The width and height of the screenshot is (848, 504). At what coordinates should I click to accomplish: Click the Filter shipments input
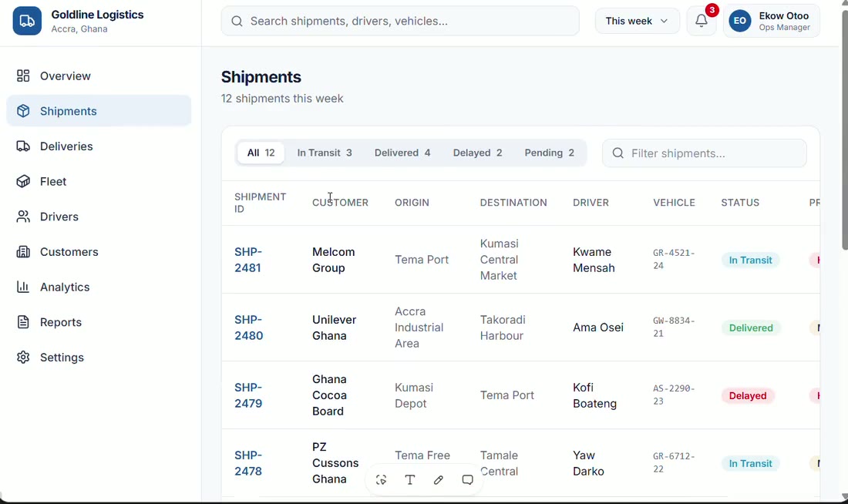coord(704,153)
